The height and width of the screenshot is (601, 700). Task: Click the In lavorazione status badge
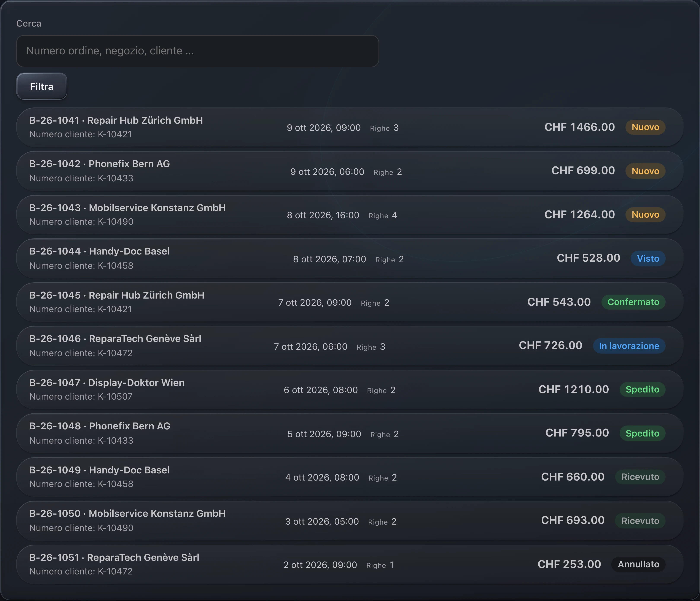629,346
